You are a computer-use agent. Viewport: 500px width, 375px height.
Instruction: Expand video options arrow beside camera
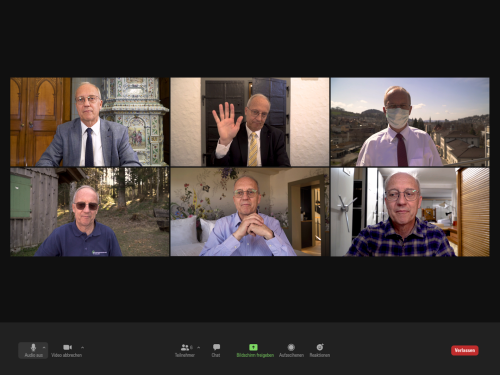click(82, 347)
